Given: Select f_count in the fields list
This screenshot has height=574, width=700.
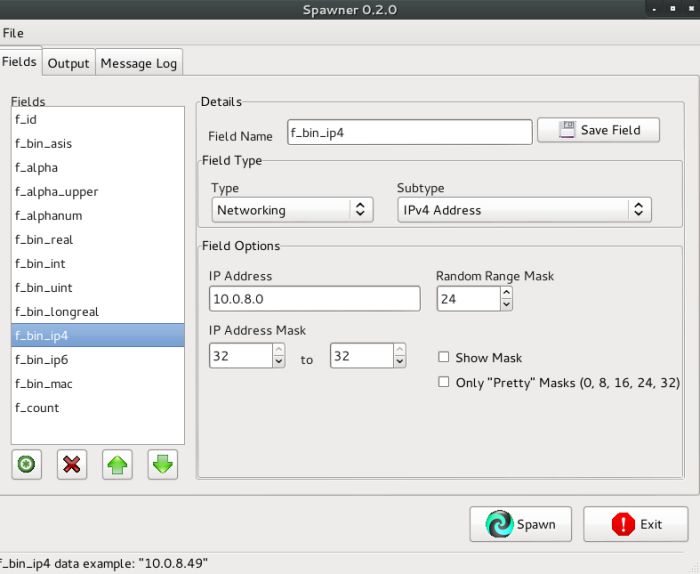Looking at the screenshot, I should click(98, 408).
